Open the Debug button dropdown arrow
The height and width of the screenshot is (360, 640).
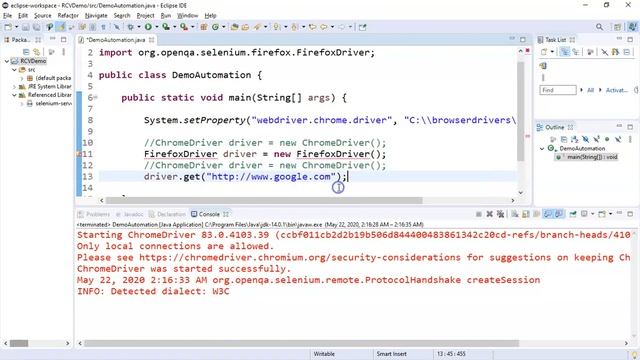(x=139, y=27)
